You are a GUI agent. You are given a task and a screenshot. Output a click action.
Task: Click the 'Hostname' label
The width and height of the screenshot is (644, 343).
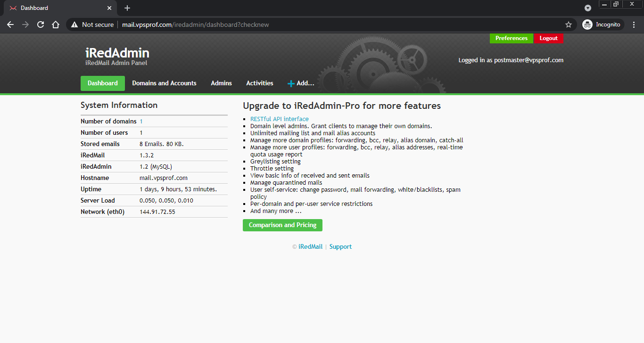tap(95, 178)
